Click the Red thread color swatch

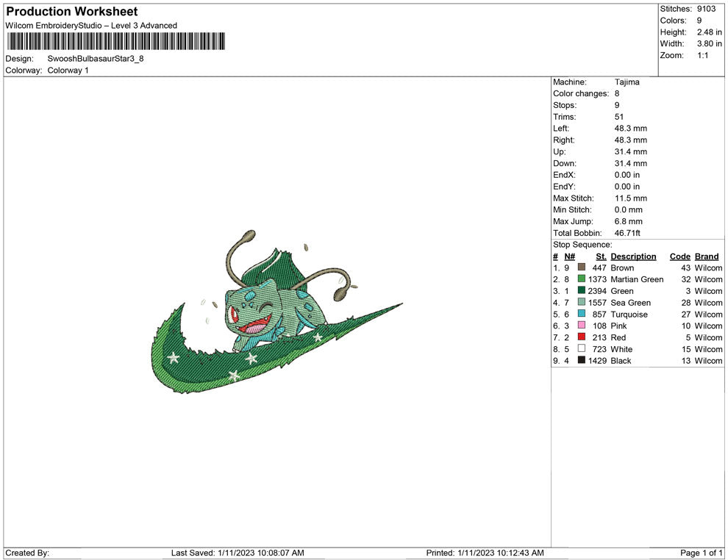click(x=581, y=337)
